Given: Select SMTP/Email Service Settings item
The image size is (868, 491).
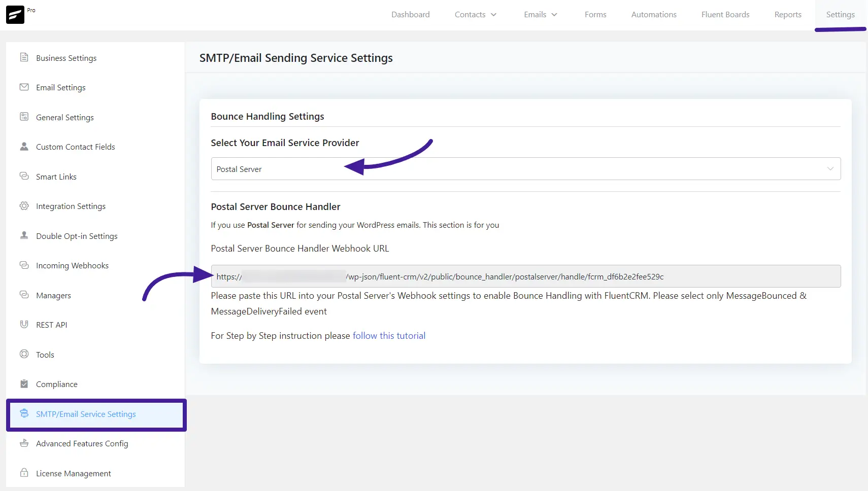Looking at the screenshot, I should [96, 414].
